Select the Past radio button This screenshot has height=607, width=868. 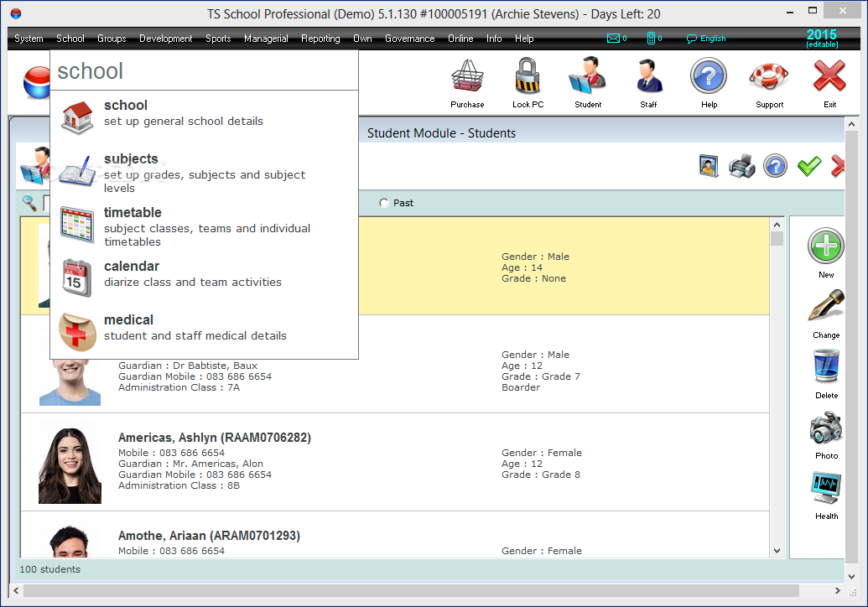(x=384, y=203)
